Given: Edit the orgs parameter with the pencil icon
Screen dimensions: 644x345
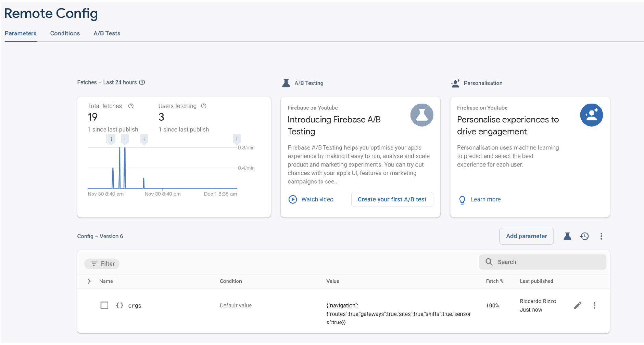Looking at the screenshot, I should pyautogui.click(x=578, y=305).
